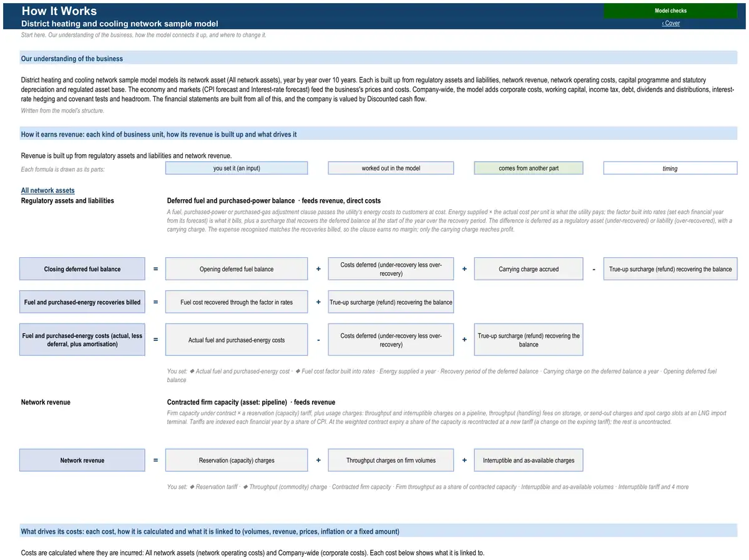This screenshot has width=749, height=560.
Task: Select the 'Regulatory assets and liabilities' label
Action: tap(67, 200)
